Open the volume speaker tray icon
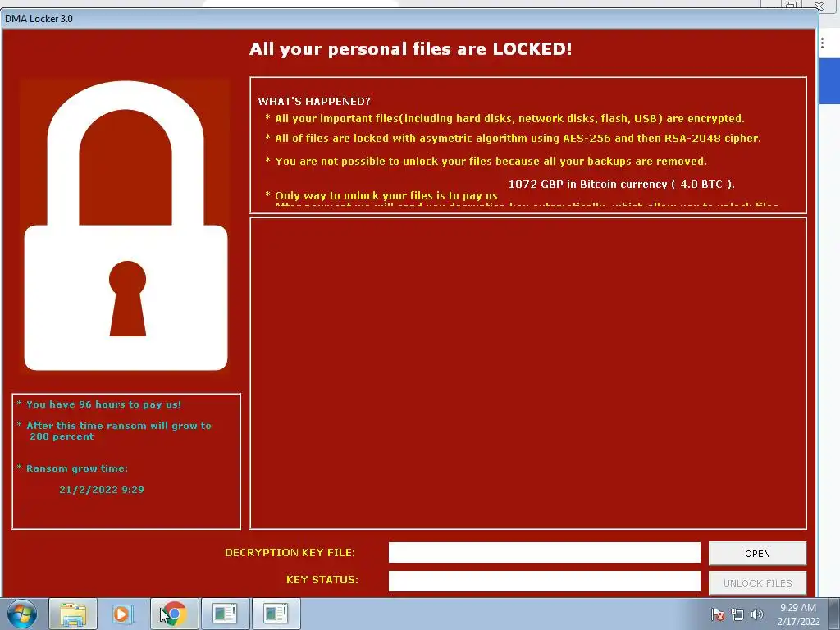Viewport: 840px width, 630px height. [756, 614]
